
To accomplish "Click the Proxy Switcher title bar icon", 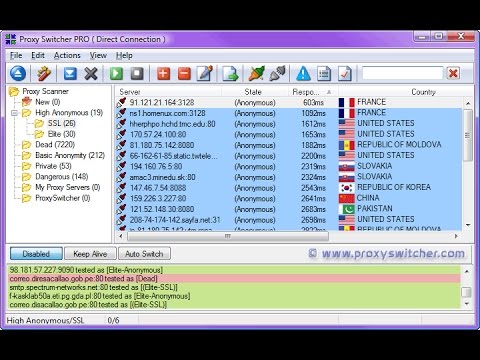I will [x=11, y=39].
